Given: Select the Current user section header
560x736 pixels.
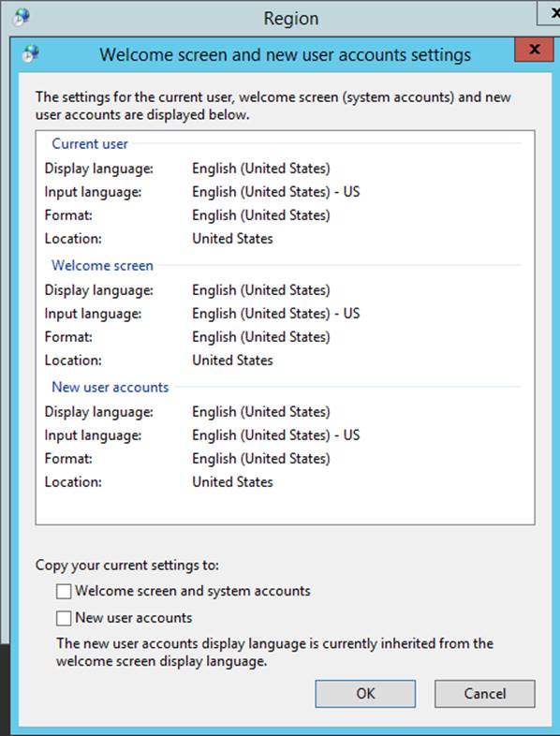Looking at the screenshot, I should coord(90,143).
